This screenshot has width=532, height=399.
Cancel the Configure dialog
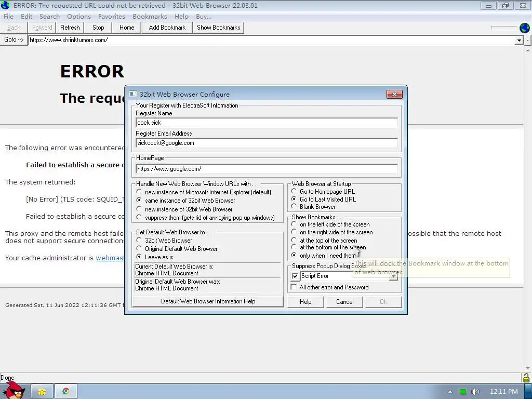(345, 302)
